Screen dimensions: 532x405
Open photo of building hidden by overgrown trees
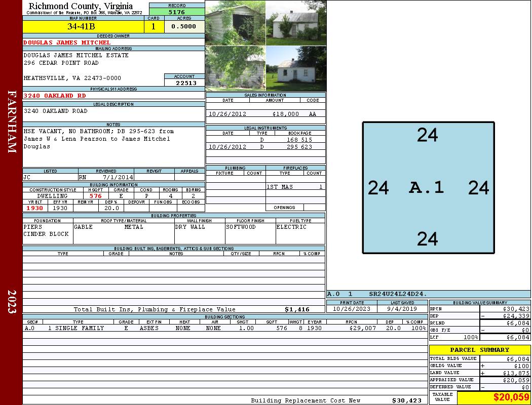235,68
